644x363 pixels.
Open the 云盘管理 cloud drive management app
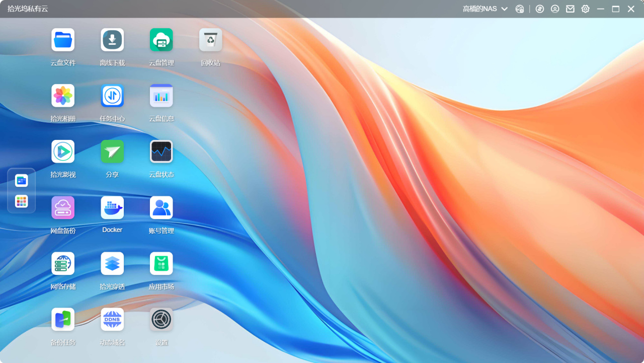[x=161, y=40]
